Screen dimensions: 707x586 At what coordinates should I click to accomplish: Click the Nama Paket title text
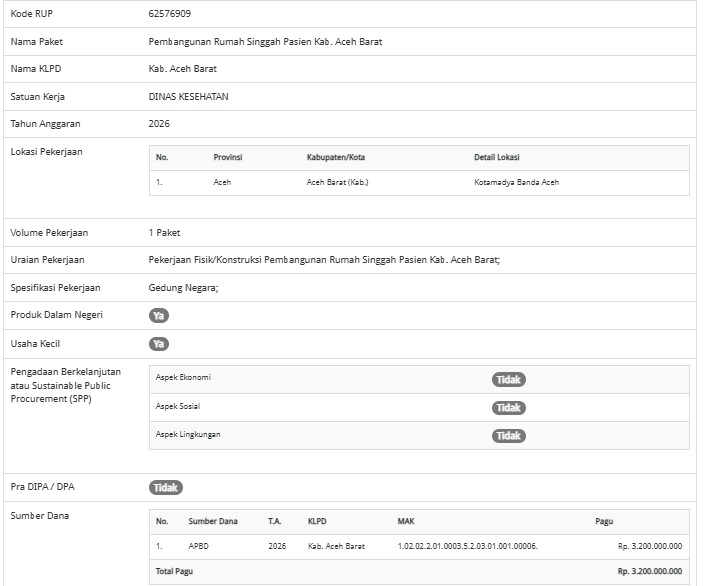[x=265, y=42]
